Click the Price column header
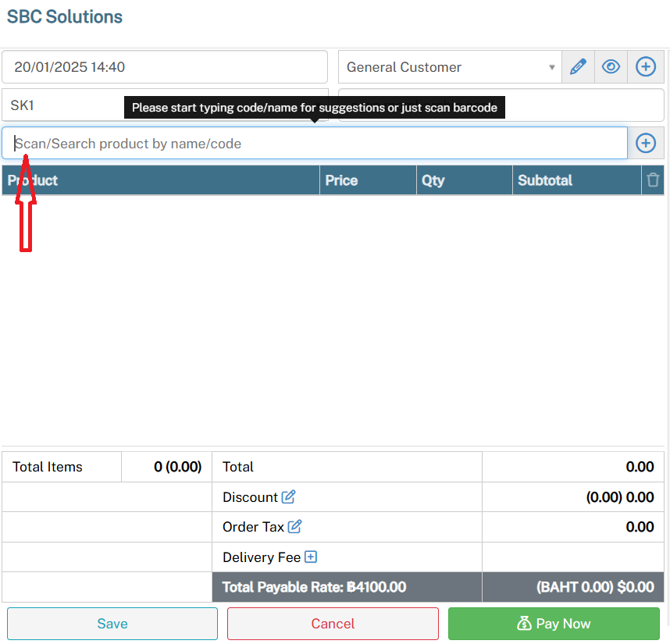Image resolution: width=670 pixels, height=644 pixels. 341,180
